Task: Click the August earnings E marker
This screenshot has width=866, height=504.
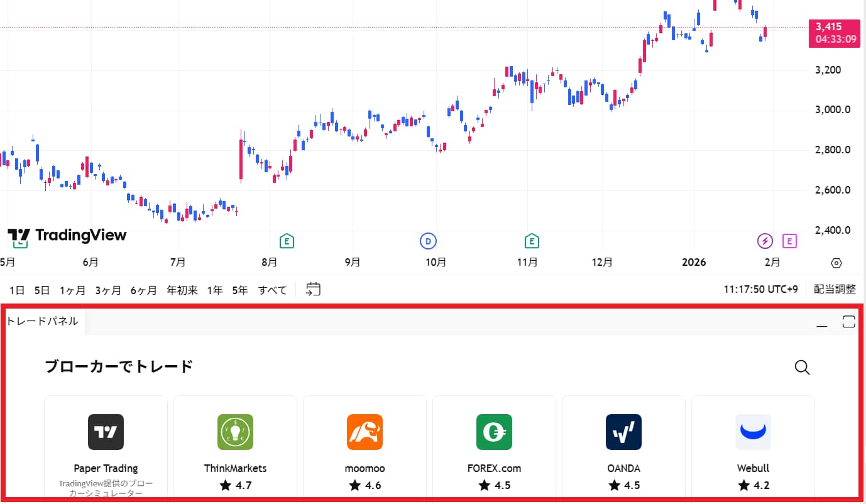Action: point(287,241)
